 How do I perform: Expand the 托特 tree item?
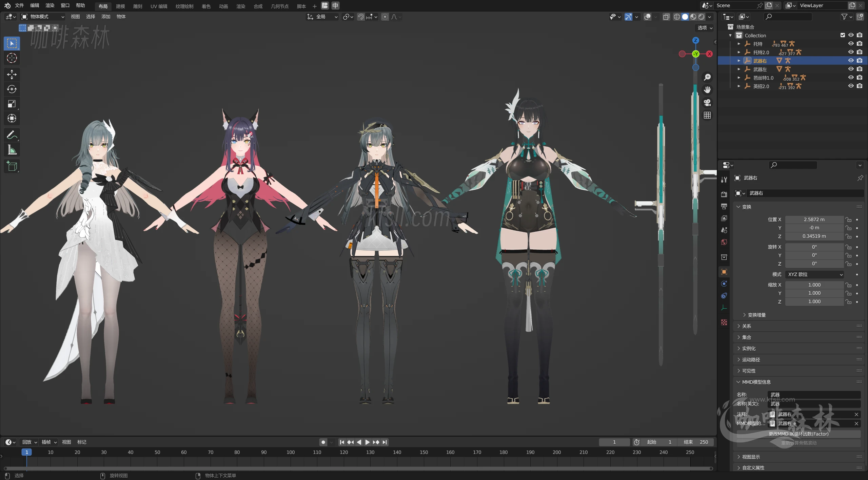pos(739,44)
